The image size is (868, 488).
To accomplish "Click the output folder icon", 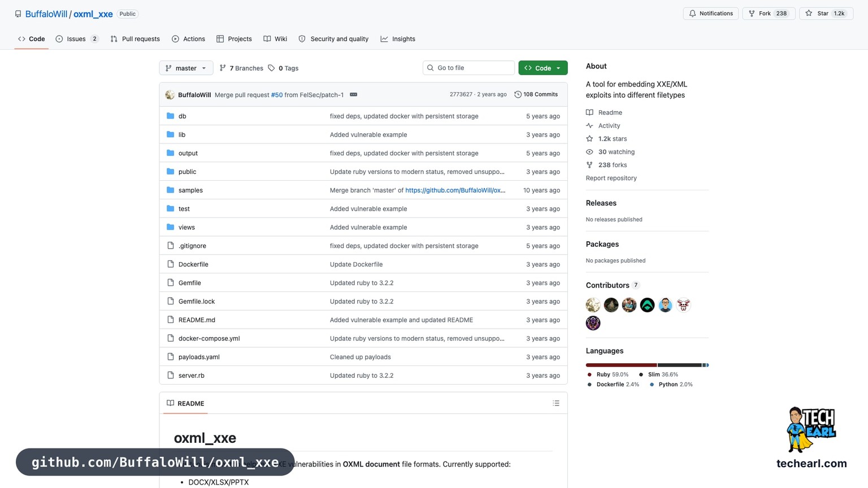I will point(171,153).
